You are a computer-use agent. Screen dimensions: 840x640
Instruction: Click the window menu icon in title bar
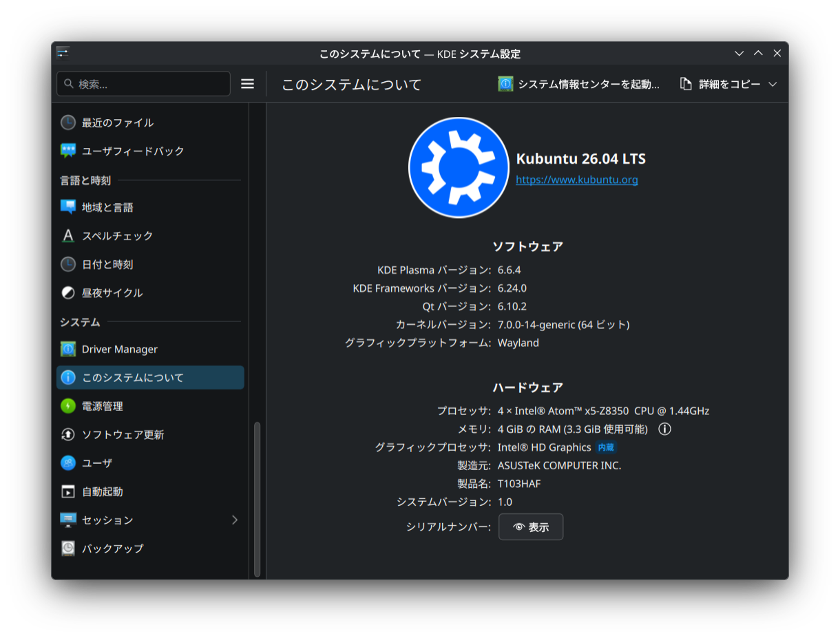pos(63,53)
